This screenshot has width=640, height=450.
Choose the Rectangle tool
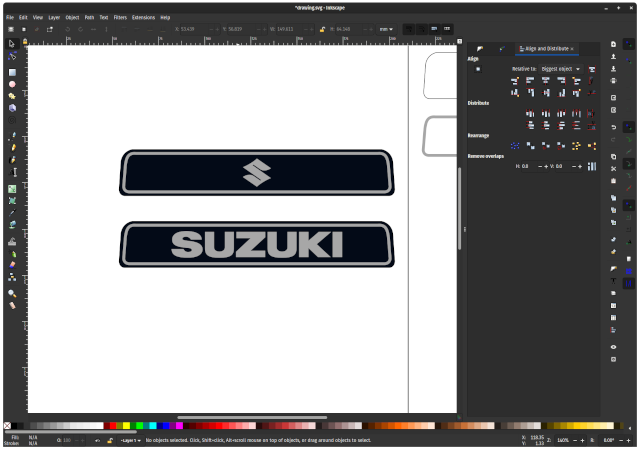[12, 72]
